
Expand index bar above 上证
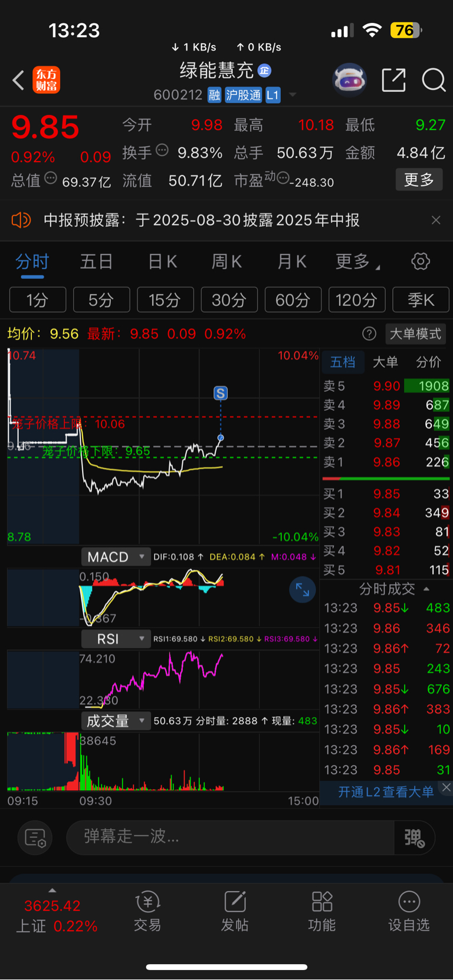point(52,890)
